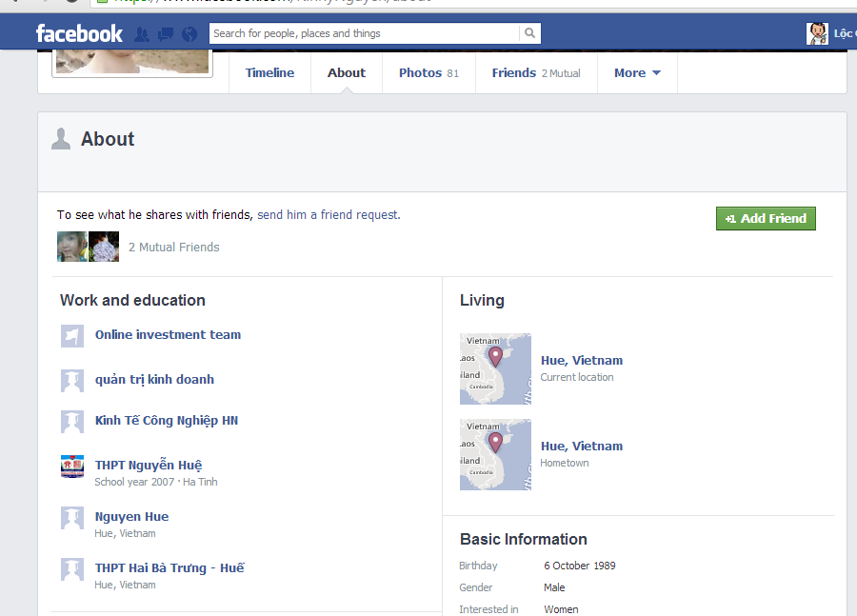Screen dimensions: 857x616
Task: Open notifications globe icon
Action: [x=189, y=34]
